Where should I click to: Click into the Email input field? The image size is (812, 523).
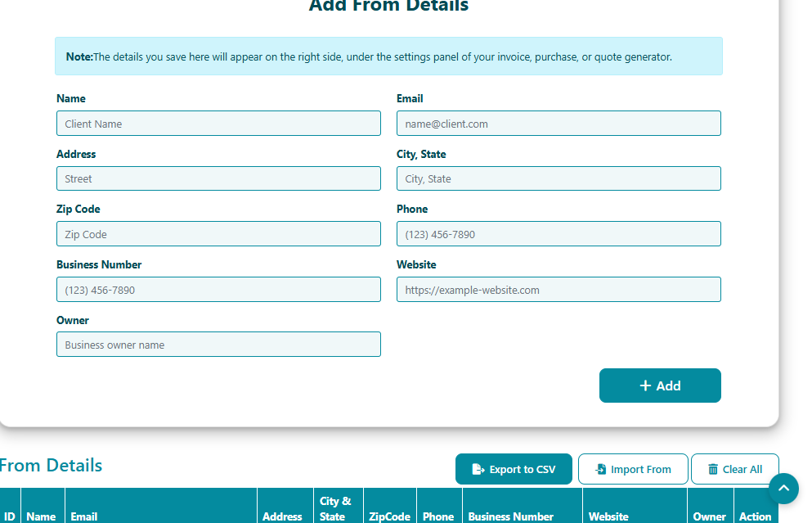click(x=559, y=124)
